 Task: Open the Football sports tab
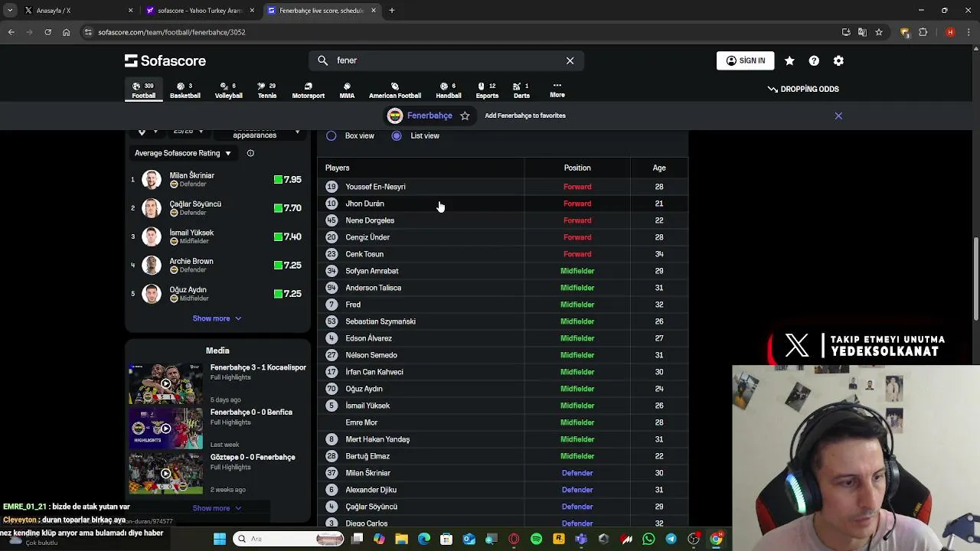[143, 90]
